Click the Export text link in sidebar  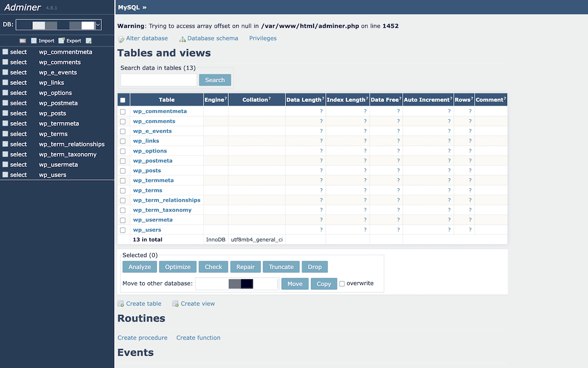[74, 41]
